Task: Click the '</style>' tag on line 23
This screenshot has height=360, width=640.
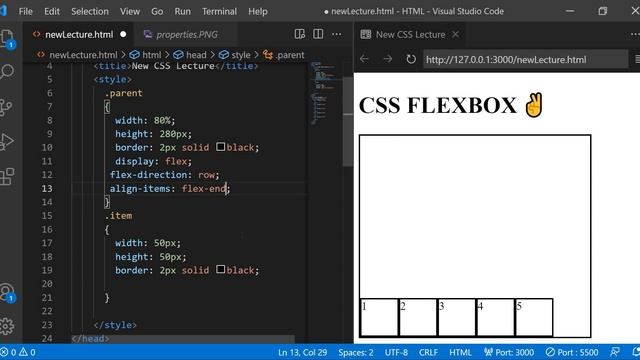Action: coord(115,325)
